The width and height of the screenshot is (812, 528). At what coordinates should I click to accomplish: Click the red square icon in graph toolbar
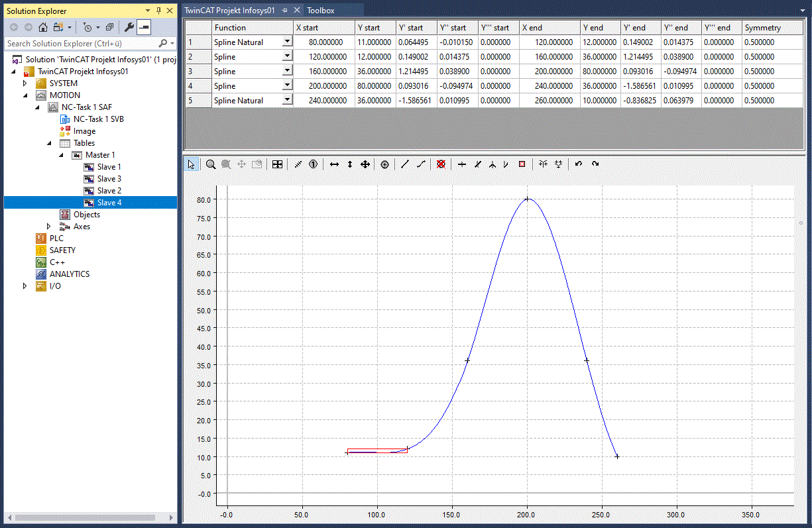[x=522, y=164]
